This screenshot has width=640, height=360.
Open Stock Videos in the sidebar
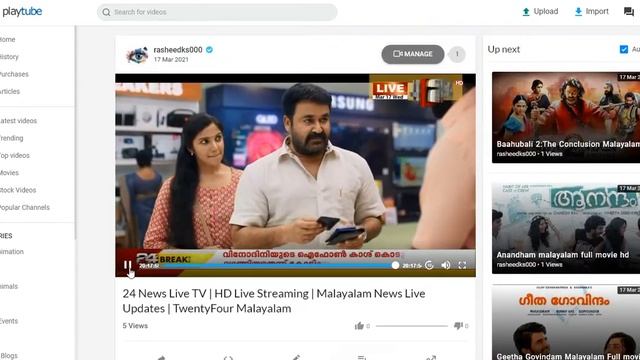coord(18,190)
